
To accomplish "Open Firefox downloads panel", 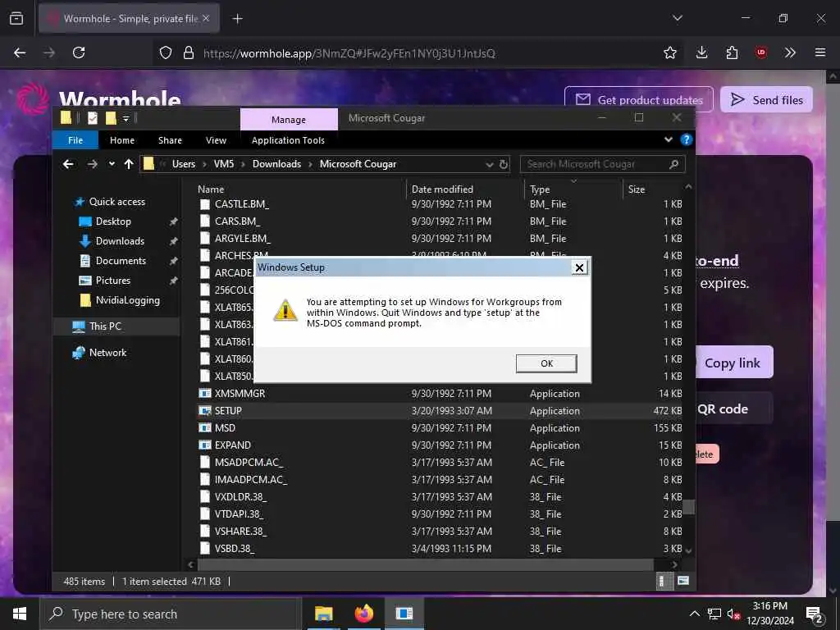I will [702, 52].
